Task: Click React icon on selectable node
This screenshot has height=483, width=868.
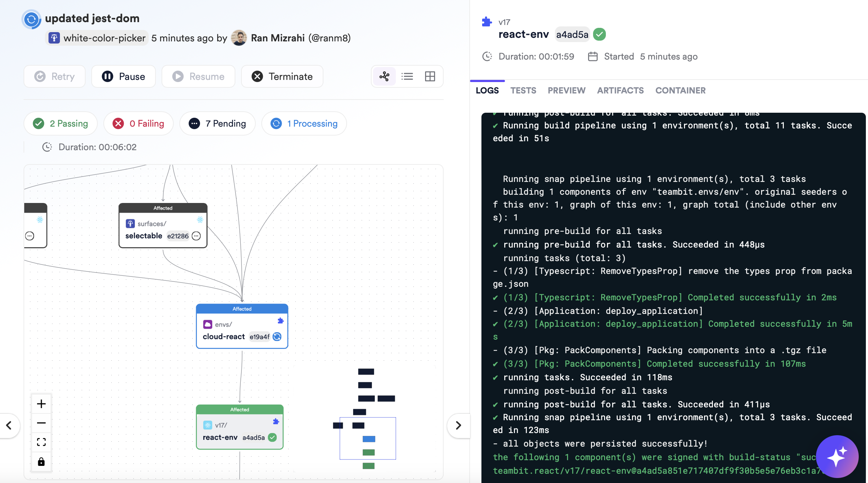Action: click(x=200, y=219)
